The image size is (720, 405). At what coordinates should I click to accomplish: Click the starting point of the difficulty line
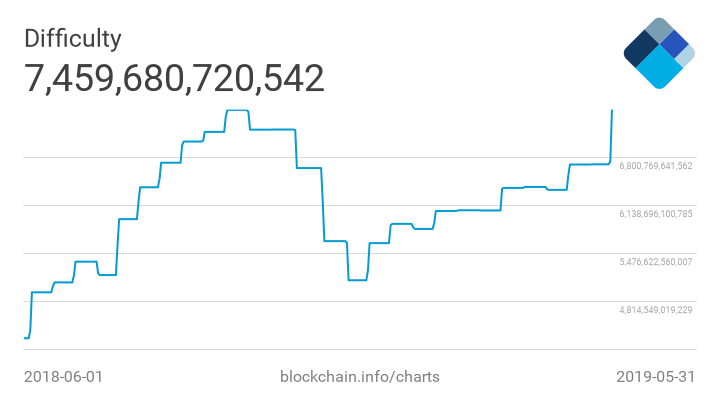[25, 338]
